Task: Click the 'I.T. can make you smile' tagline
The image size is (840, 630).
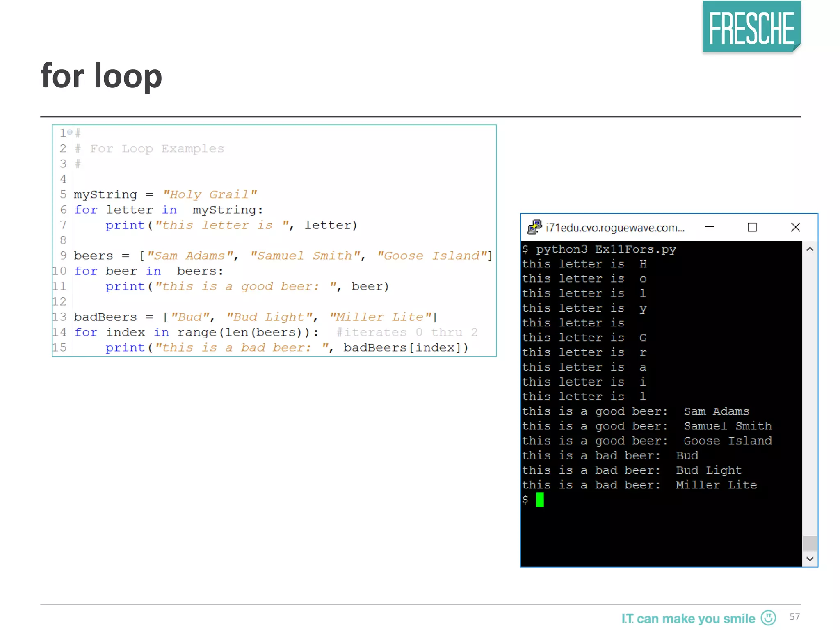Action: click(x=688, y=619)
